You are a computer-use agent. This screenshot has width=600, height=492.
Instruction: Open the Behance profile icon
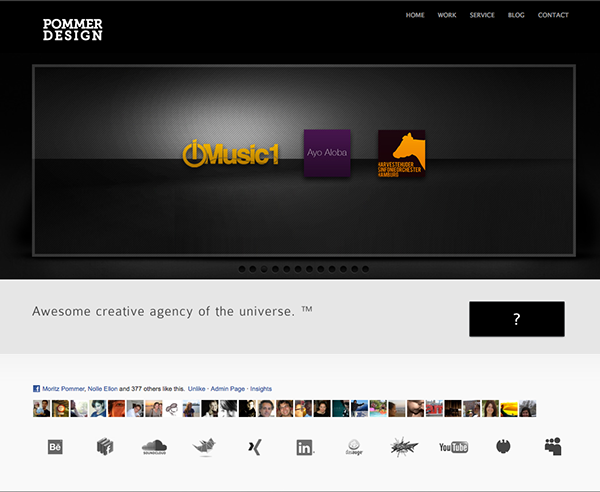(x=55, y=447)
